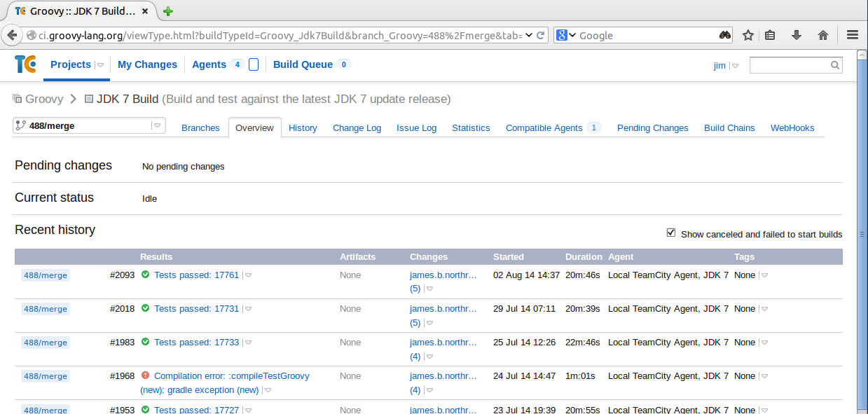The image size is (868, 414).
Task: Go back with the browser back arrow
Action: (x=12, y=35)
